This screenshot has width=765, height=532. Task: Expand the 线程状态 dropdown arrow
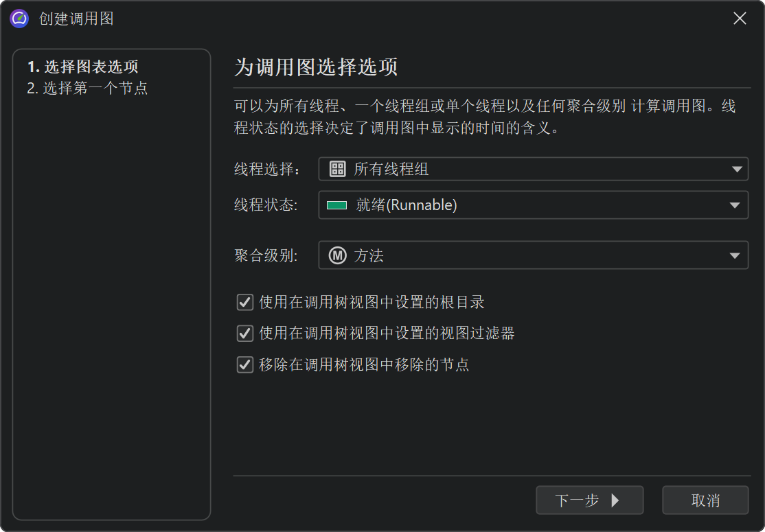[736, 205]
